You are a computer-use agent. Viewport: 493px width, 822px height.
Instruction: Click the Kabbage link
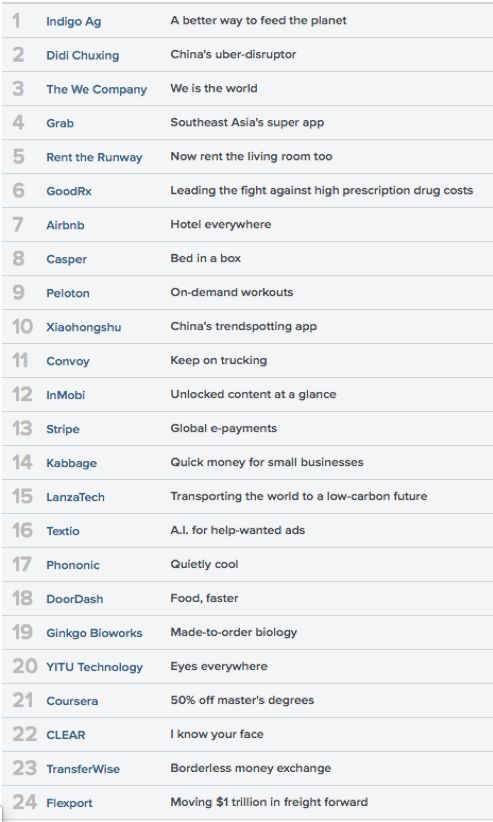(71, 463)
